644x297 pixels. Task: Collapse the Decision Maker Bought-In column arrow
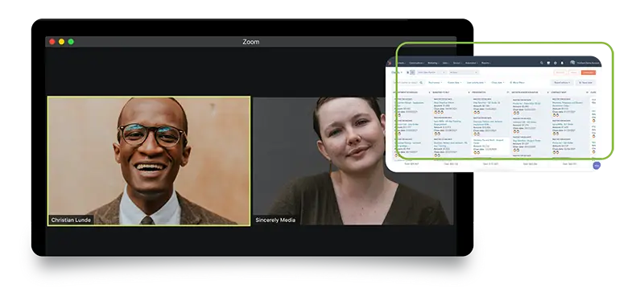[x=548, y=93]
